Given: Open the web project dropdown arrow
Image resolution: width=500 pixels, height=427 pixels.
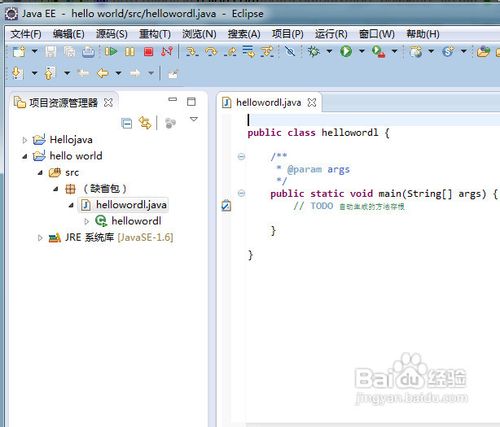Looking at the screenshot, I should pyautogui.click(x=431, y=51).
